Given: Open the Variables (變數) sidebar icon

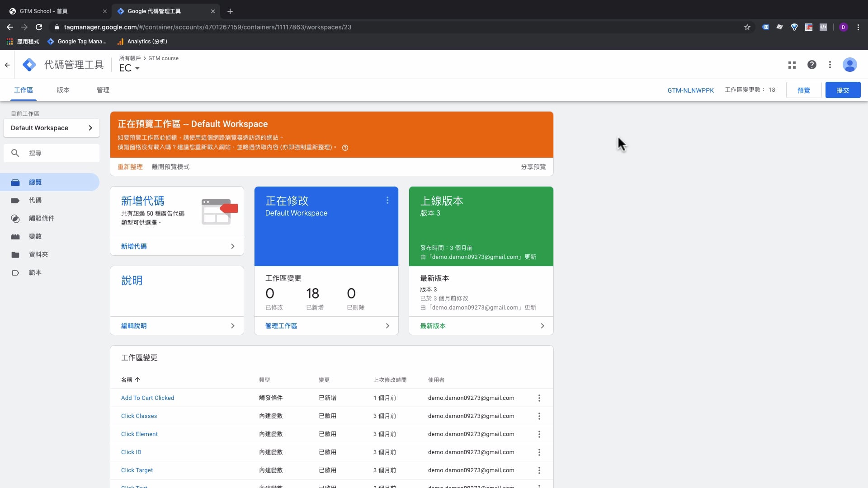Looking at the screenshot, I should 15,237.
